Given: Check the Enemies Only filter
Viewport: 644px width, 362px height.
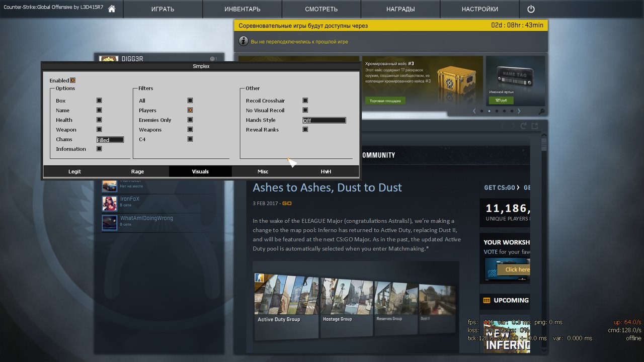Looking at the screenshot, I should pyautogui.click(x=190, y=120).
